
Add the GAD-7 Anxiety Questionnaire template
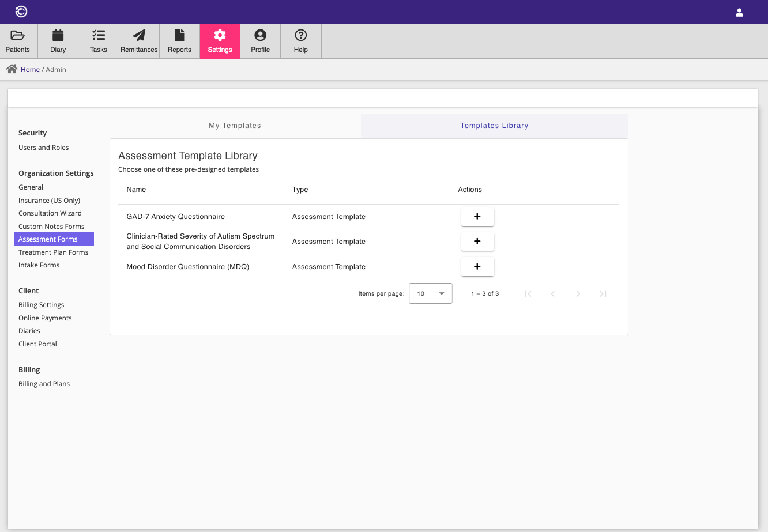click(x=477, y=217)
